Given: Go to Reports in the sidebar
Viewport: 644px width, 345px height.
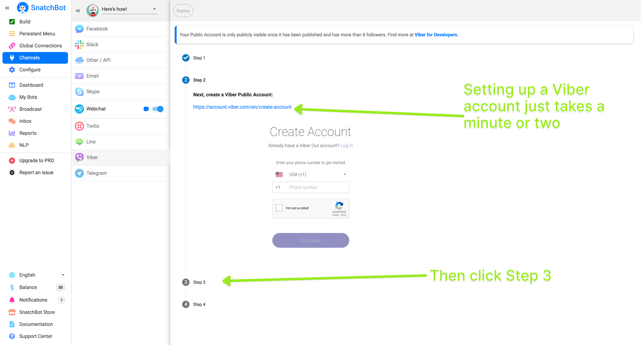Looking at the screenshot, I should (28, 133).
